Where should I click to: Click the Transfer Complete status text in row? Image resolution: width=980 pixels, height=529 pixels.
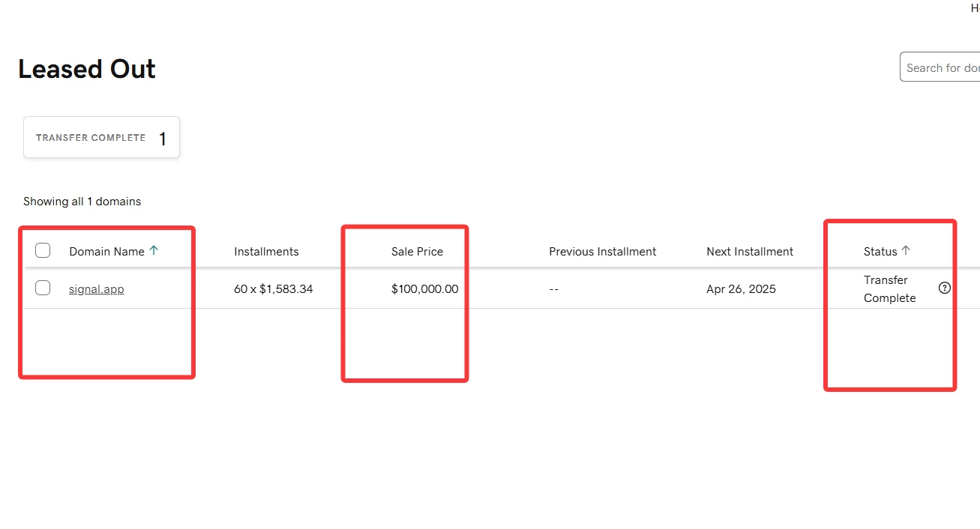point(889,289)
